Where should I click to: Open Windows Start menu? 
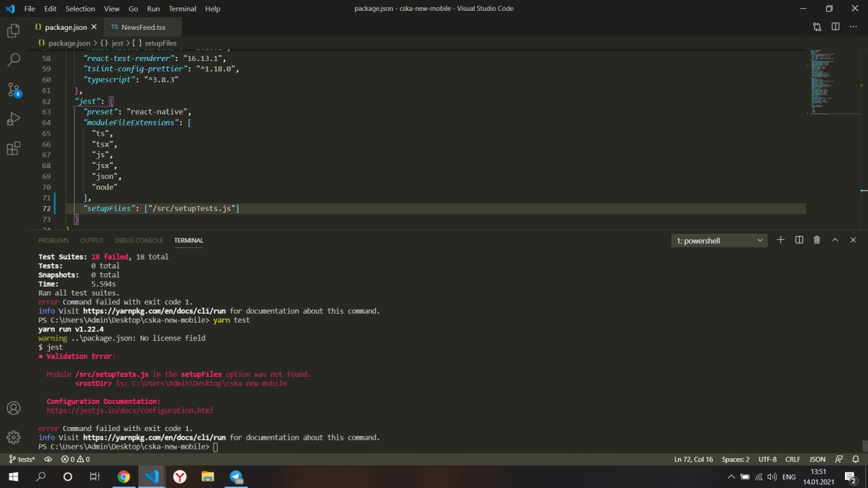click(13, 476)
